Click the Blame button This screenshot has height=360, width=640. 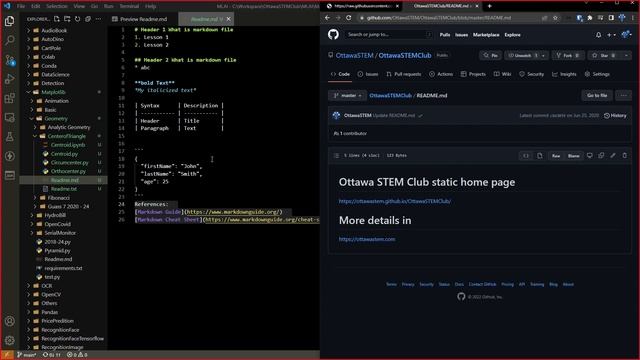click(573, 156)
